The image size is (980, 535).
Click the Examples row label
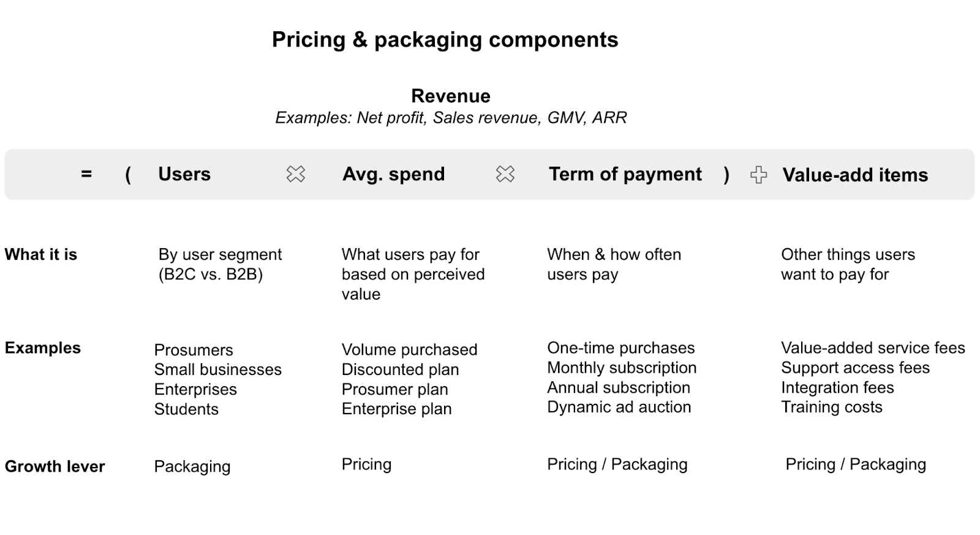pyautogui.click(x=43, y=348)
